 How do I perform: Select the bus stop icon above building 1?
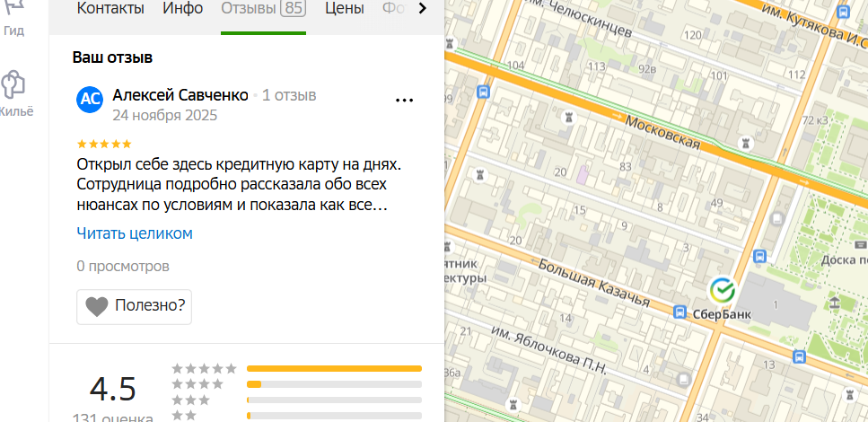(760, 256)
